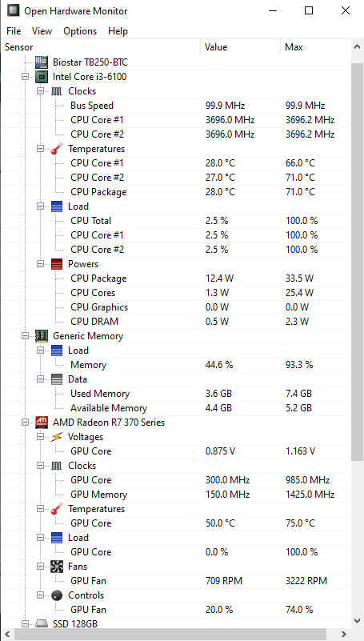The height and width of the screenshot is (641, 364).
Task: Click the vertical scrollbar up arrow
Action: (x=357, y=47)
